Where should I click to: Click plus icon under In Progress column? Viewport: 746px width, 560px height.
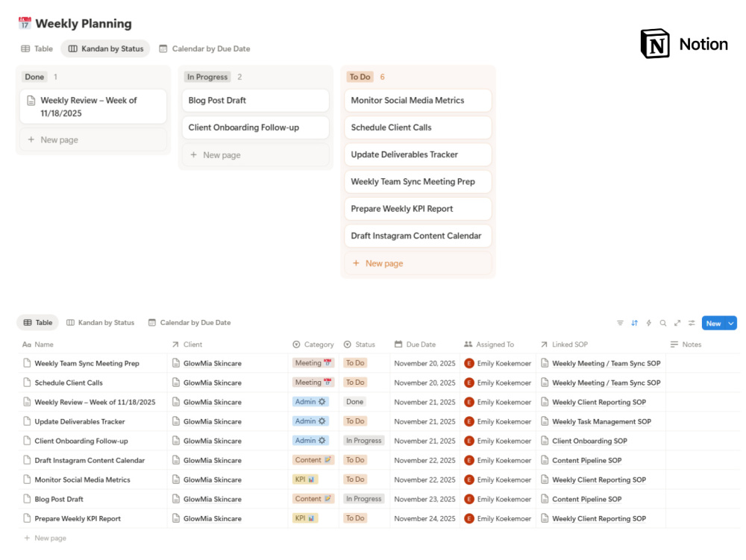pos(194,155)
